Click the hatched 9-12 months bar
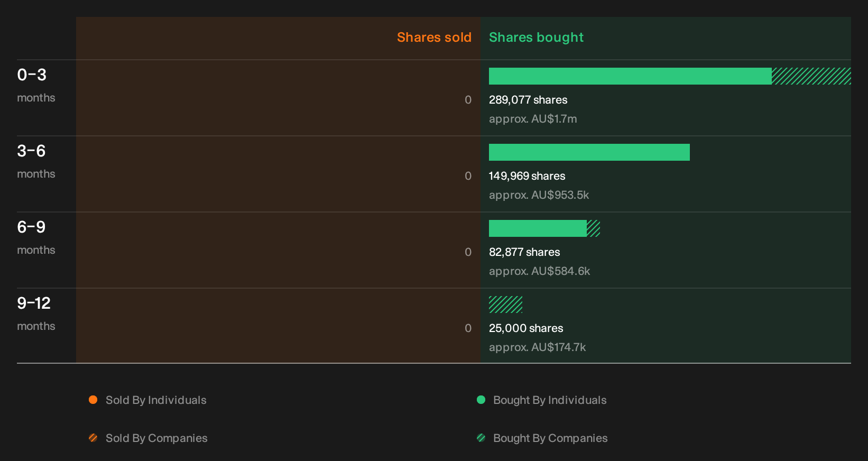 tap(506, 305)
